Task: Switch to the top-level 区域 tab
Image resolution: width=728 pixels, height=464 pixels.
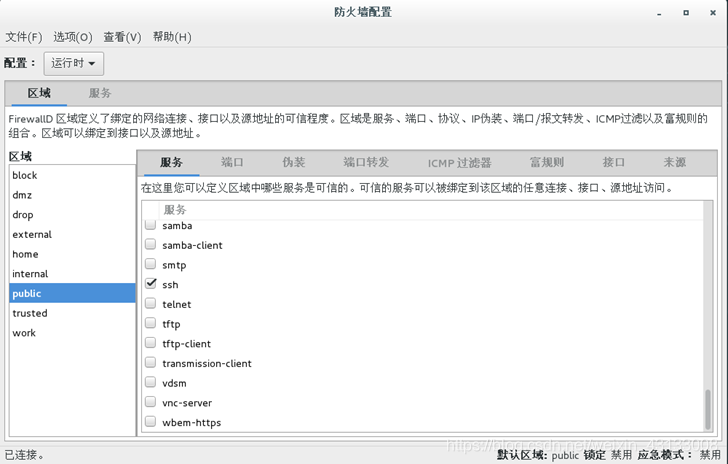Action: click(x=39, y=93)
